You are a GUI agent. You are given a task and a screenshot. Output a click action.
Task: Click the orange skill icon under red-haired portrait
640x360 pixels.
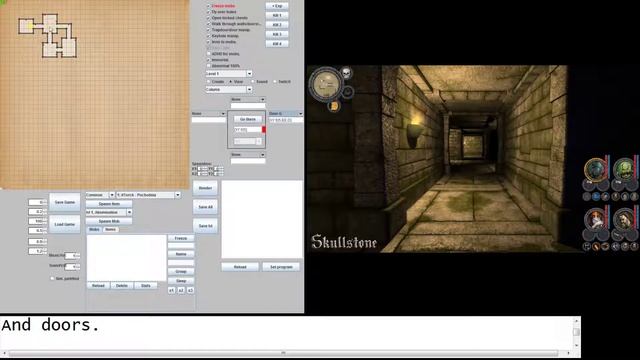click(596, 247)
